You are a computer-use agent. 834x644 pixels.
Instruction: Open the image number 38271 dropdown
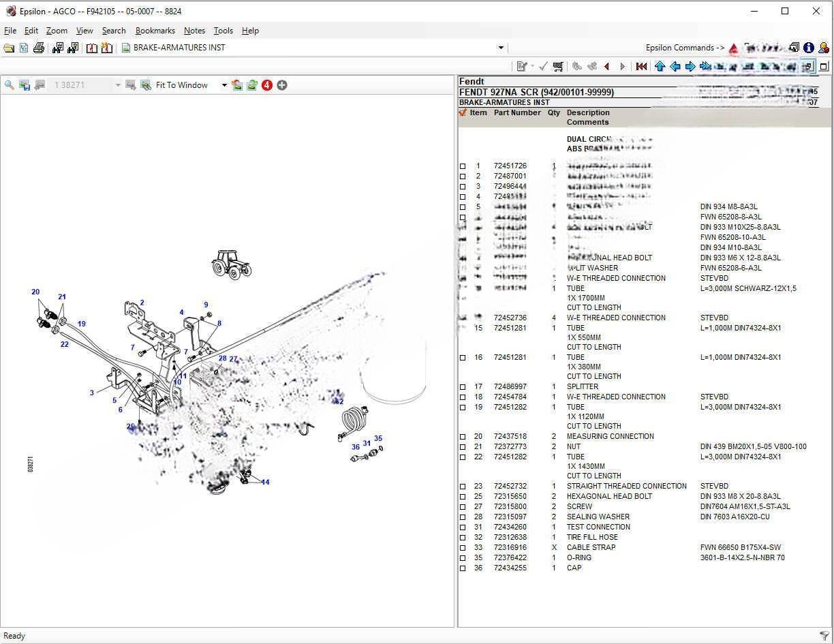click(x=118, y=85)
